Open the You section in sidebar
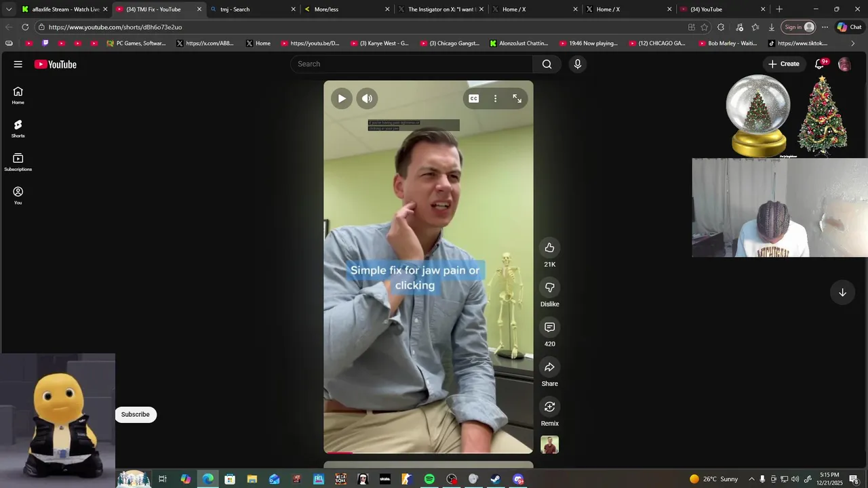 pos(18,196)
